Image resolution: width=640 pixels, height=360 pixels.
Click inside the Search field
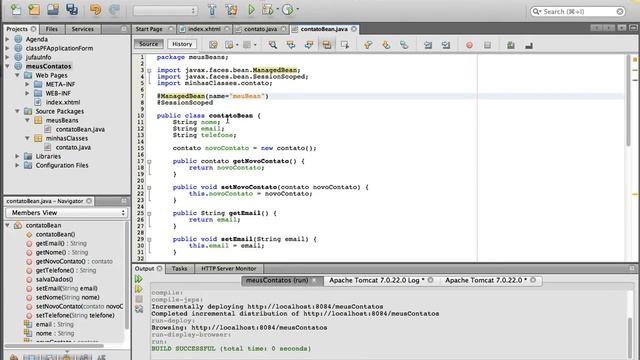coord(577,11)
